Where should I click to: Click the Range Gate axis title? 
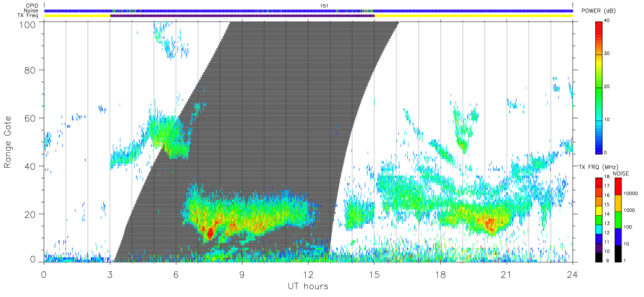[x=8, y=142]
